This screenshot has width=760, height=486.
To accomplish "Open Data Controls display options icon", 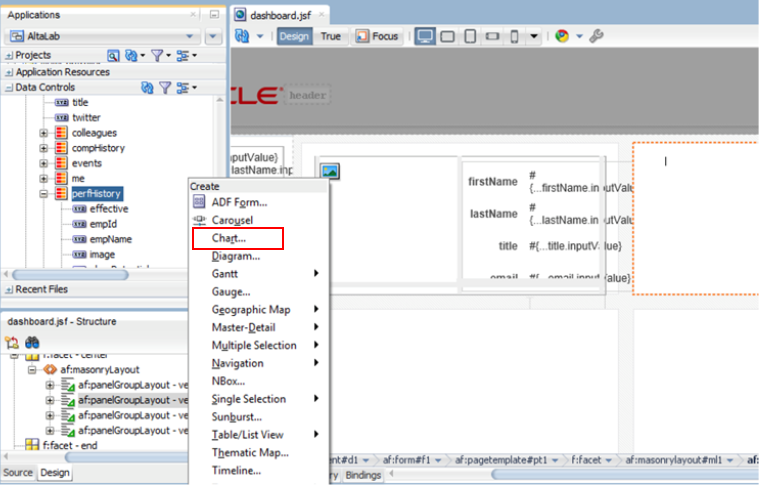I will point(183,88).
